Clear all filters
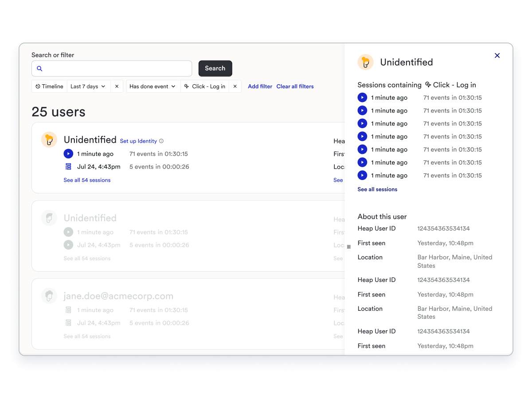 pos(295,86)
